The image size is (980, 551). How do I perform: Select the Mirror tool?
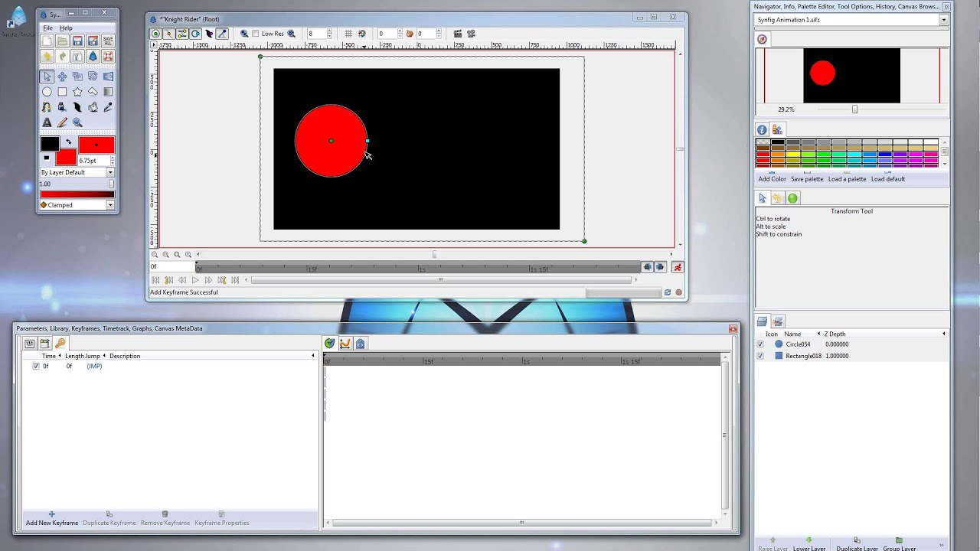108,77
